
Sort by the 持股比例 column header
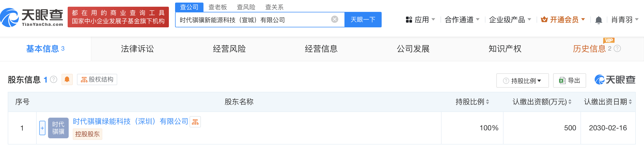point(472,102)
